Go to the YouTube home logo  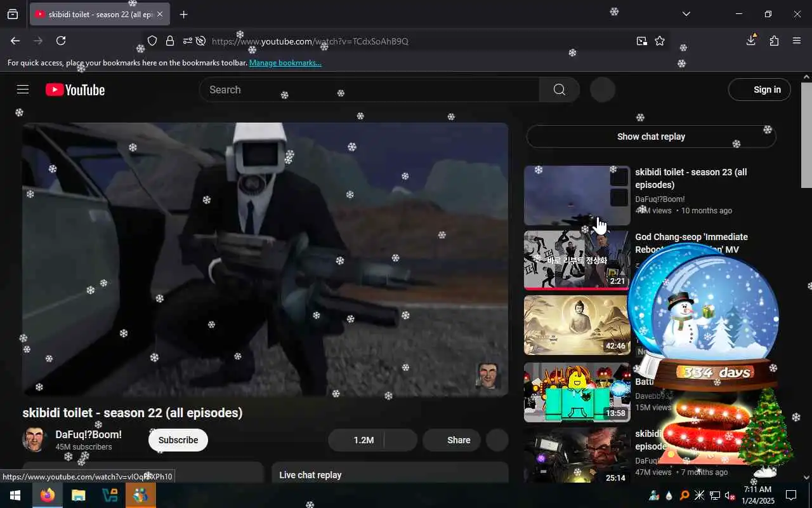click(x=75, y=90)
